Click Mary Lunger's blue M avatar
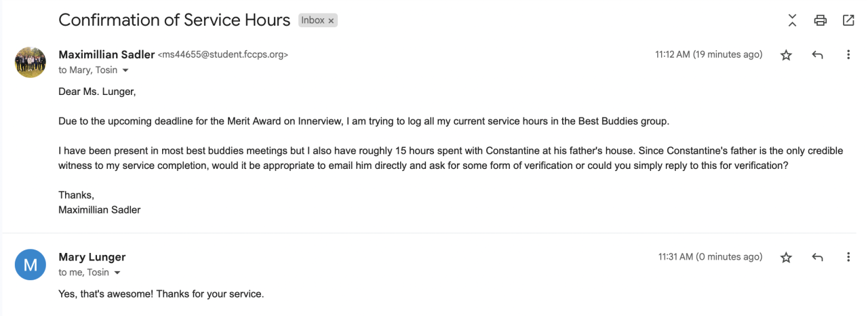Viewport: 868px width, 316px height. [x=31, y=264]
